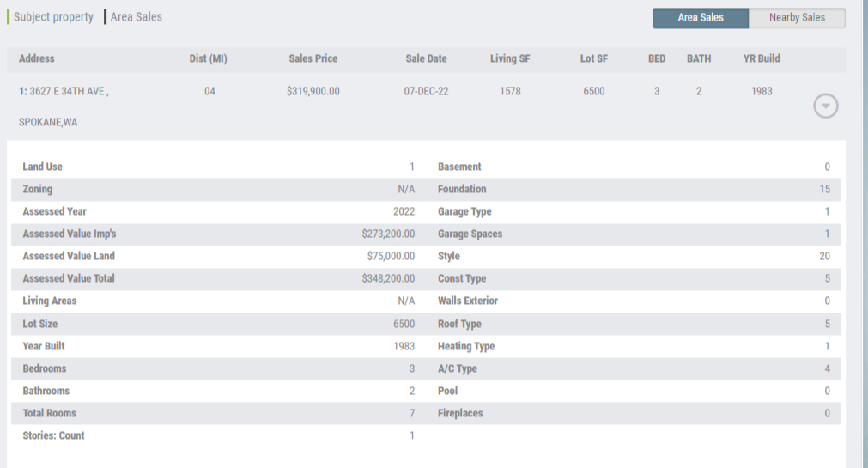The height and width of the screenshot is (468, 868).
Task: Click the vertical scrollbar on the right edge
Action: pos(864,234)
